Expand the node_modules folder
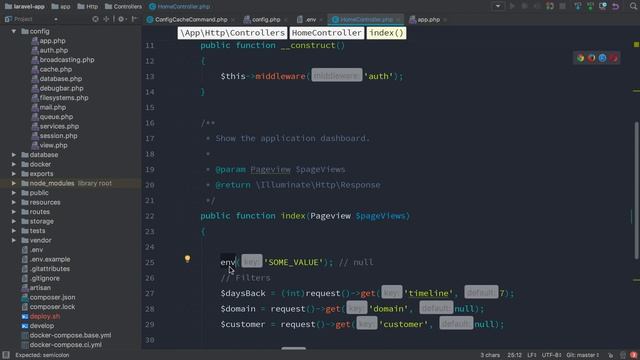 point(14,183)
